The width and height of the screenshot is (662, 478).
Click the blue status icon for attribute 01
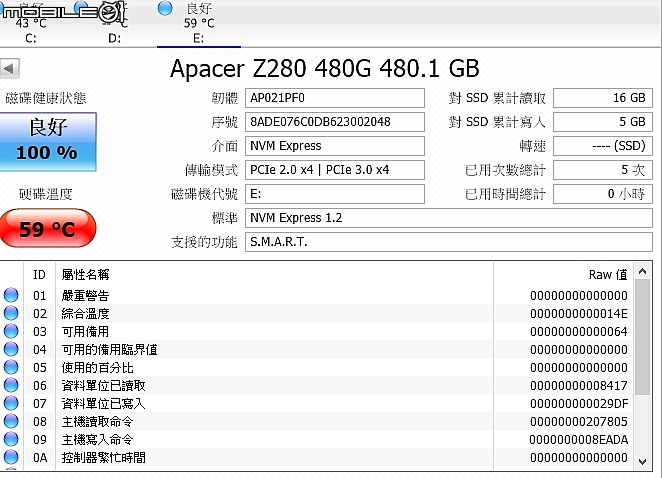point(11,295)
